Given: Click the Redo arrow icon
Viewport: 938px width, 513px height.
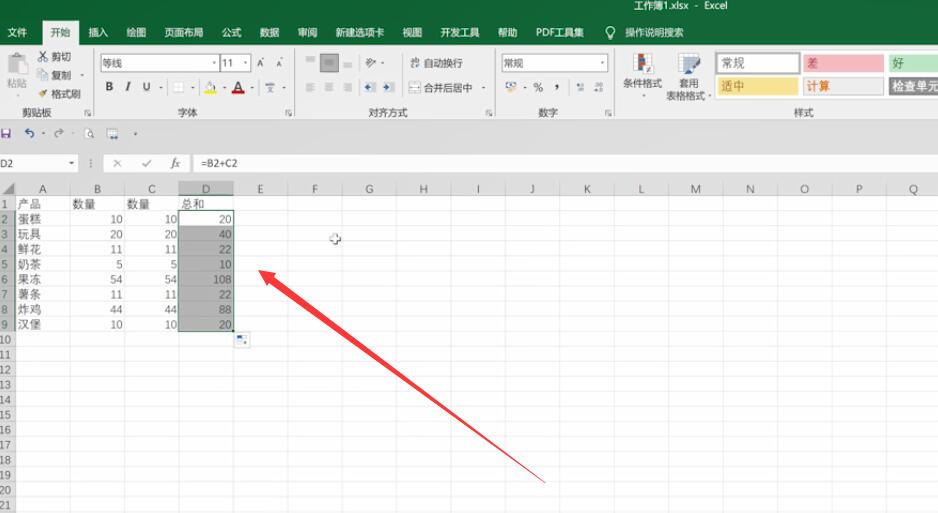Looking at the screenshot, I should click(x=58, y=133).
